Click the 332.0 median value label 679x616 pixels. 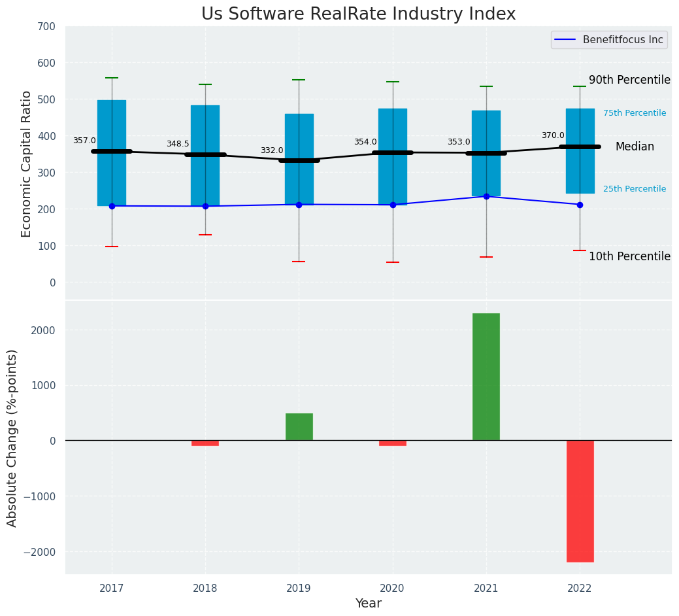tap(272, 150)
